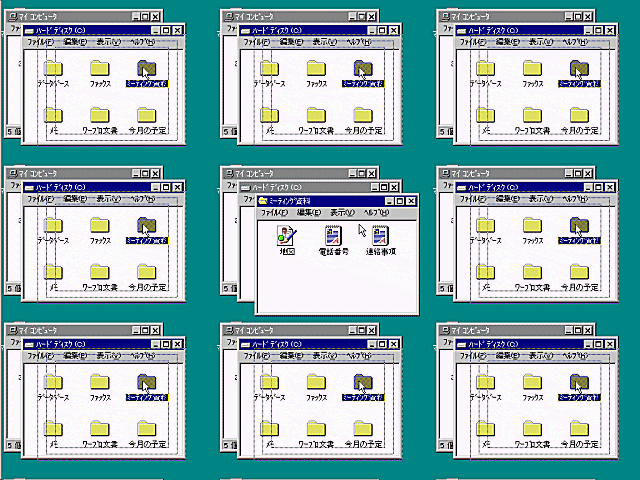The image size is (640, 480).
Task: Click highlighted ミーティング資料 folder in middle-right frame
Action: (x=579, y=226)
